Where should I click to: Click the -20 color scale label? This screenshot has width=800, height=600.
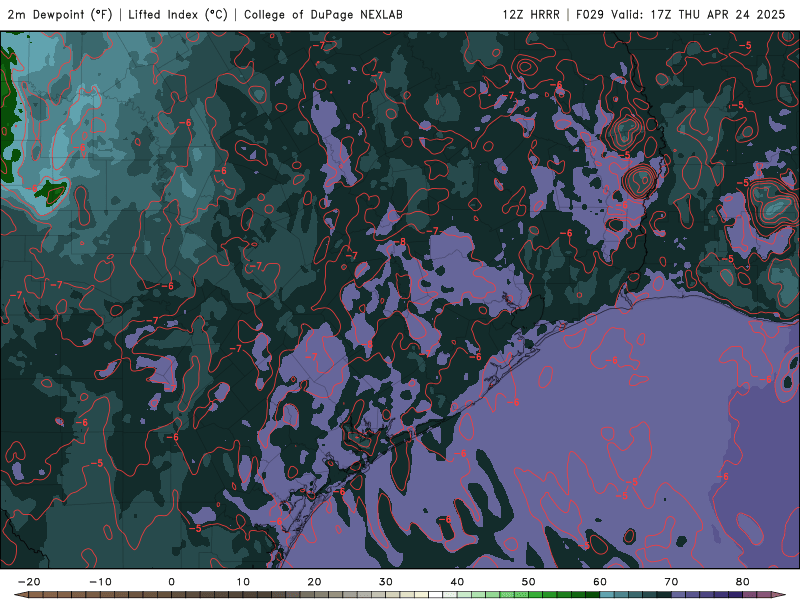coord(29,582)
